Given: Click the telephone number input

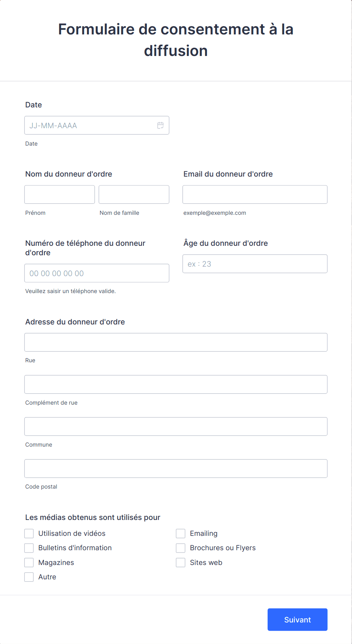Looking at the screenshot, I should pos(97,273).
